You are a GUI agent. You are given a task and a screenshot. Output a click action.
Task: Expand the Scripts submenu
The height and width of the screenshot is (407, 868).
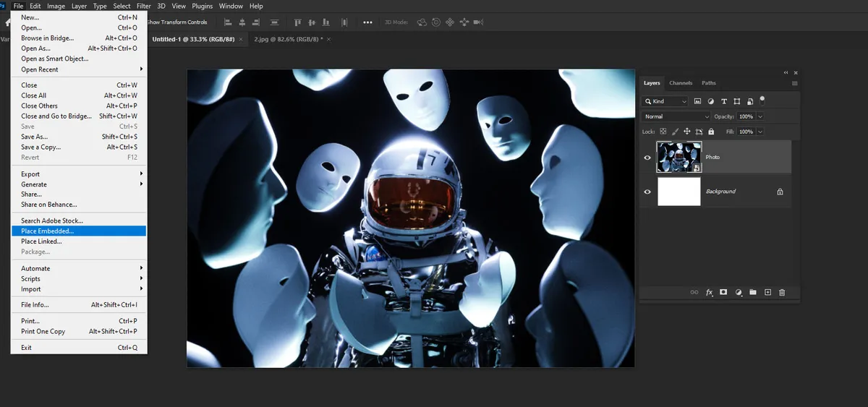pyautogui.click(x=79, y=278)
